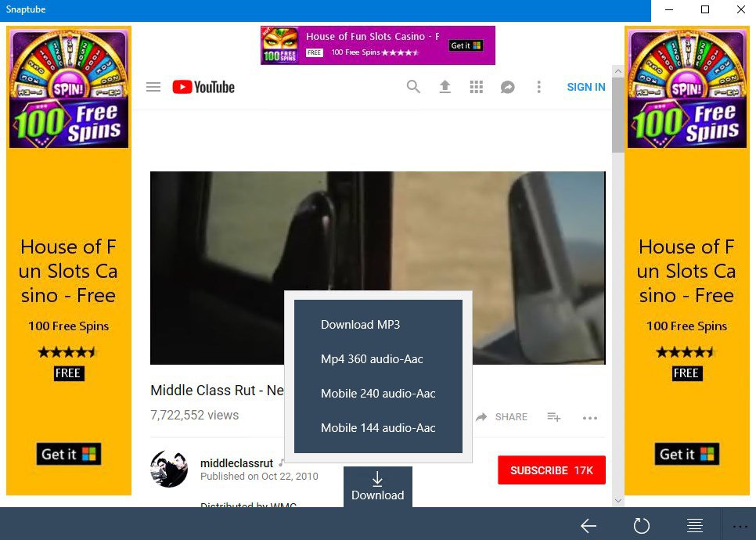756x540 pixels.
Task: Click the scrollbar up arrow
Action: click(618, 71)
